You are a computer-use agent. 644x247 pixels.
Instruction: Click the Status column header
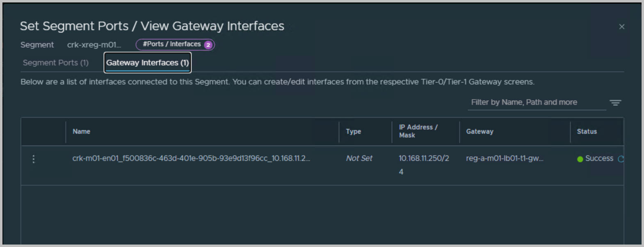pos(587,132)
